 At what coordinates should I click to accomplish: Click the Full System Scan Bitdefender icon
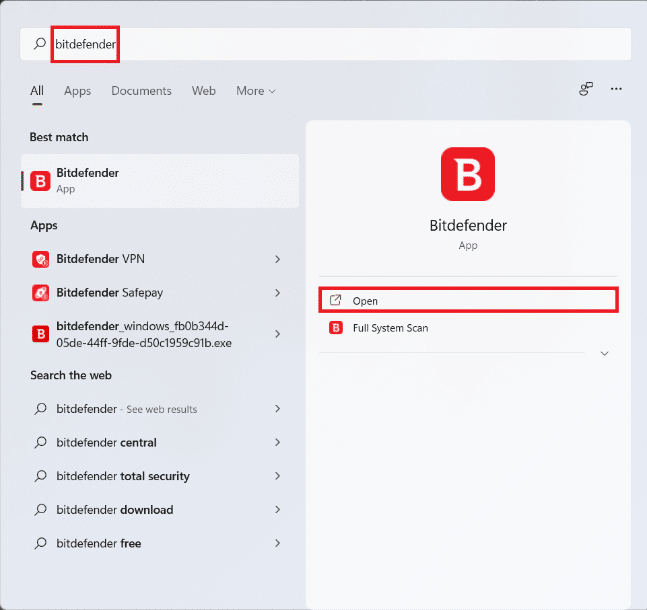[336, 328]
